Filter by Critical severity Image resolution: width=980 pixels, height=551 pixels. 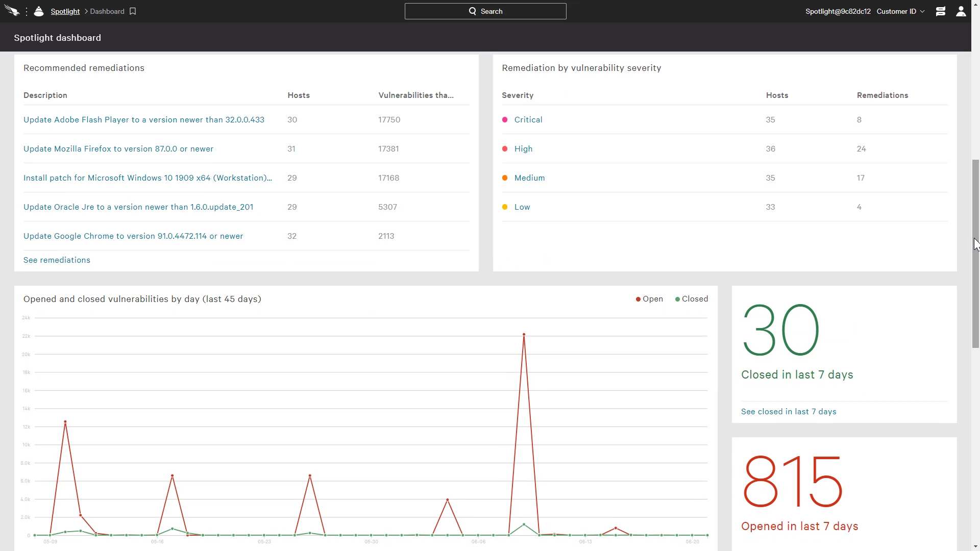[x=528, y=120]
